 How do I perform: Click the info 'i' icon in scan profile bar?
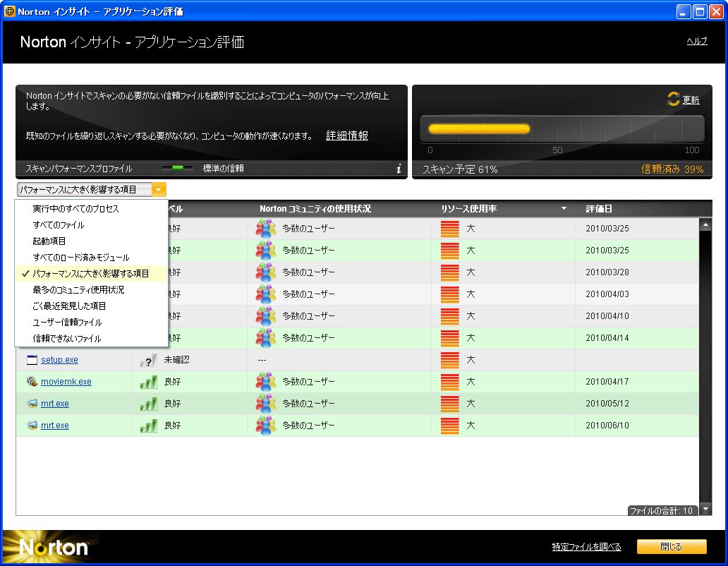(x=399, y=169)
